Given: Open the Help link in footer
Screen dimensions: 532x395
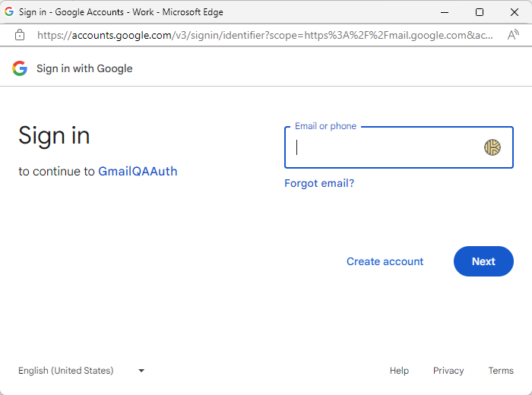Looking at the screenshot, I should point(399,371).
